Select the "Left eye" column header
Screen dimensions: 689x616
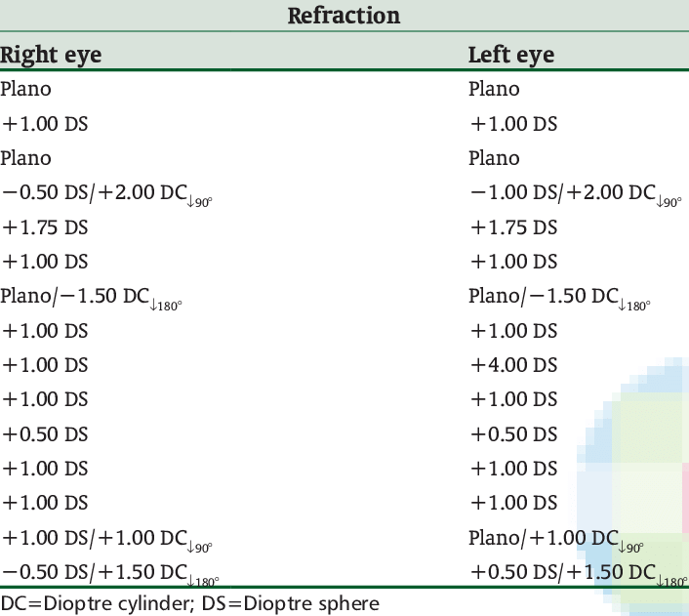[511, 56]
